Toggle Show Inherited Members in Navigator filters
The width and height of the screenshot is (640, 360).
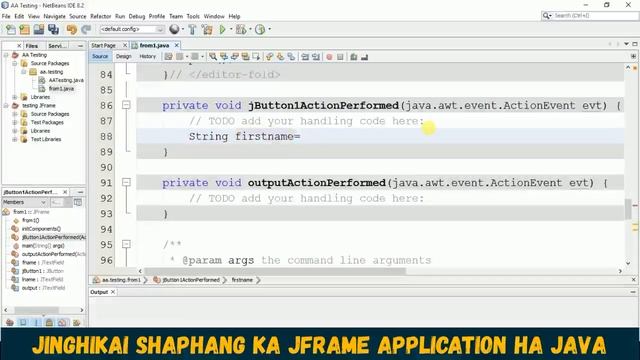pyautogui.click(x=10, y=323)
